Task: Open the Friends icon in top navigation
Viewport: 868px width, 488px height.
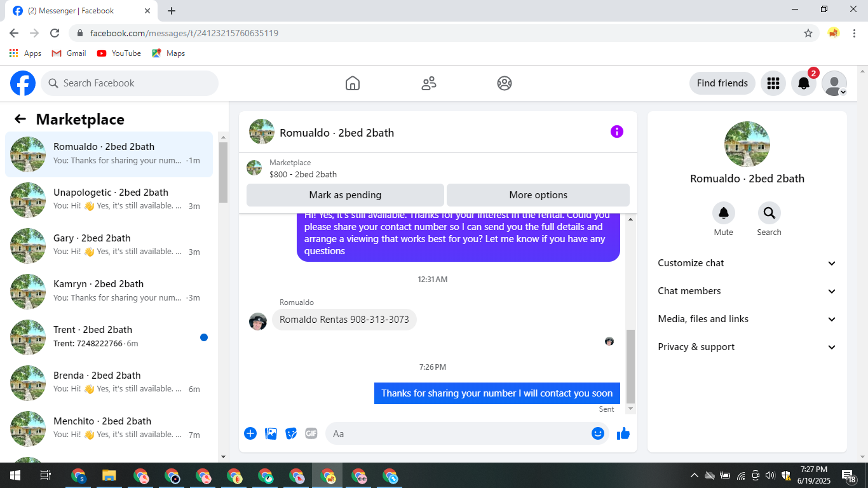Action: coord(429,83)
